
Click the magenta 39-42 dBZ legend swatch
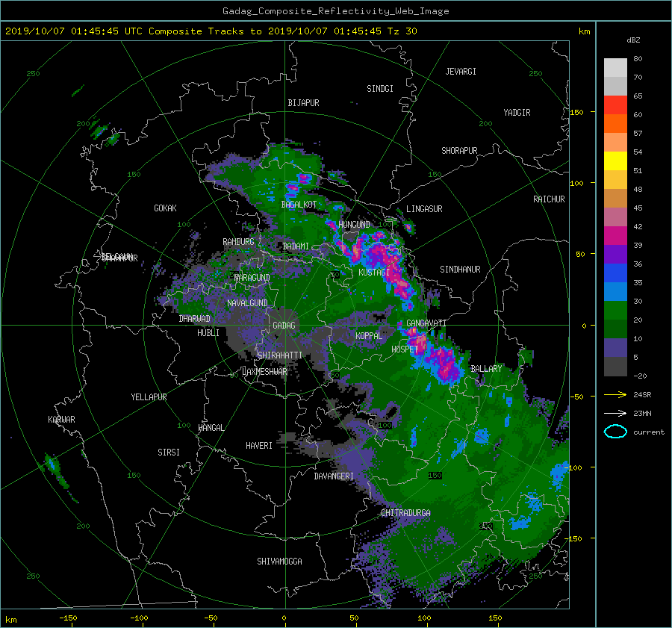(615, 235)
